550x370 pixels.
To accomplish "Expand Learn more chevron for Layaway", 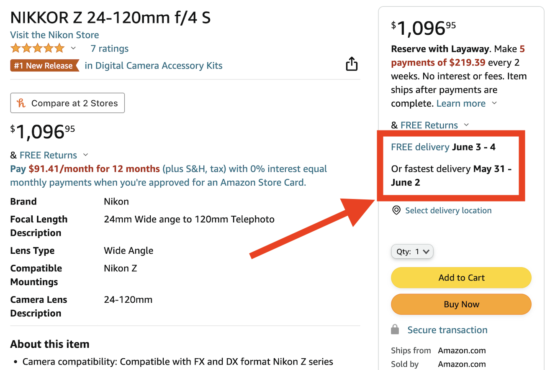I will [x=494, y=103].
